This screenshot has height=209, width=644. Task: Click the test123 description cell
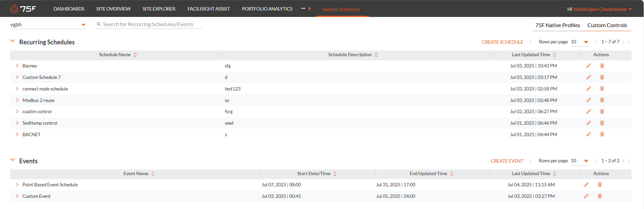[x=233, y=89]
